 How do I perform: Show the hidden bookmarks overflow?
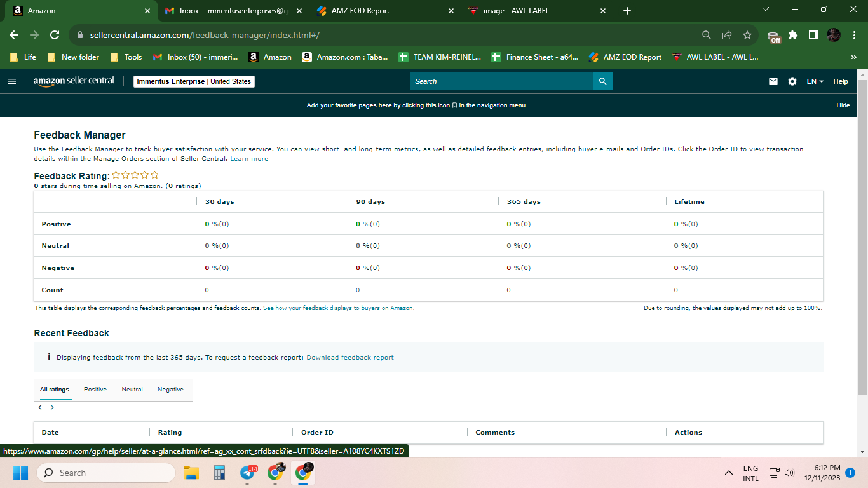click(853, 57)
